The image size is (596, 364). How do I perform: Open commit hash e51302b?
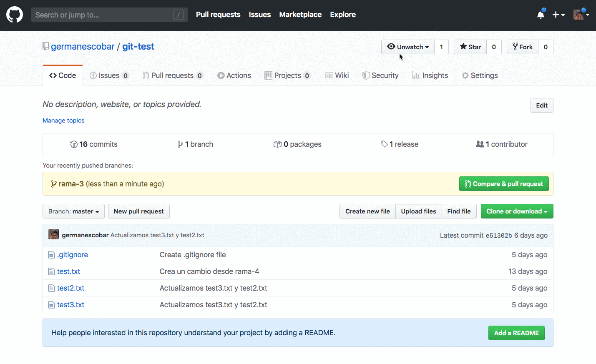coord(499,236)
